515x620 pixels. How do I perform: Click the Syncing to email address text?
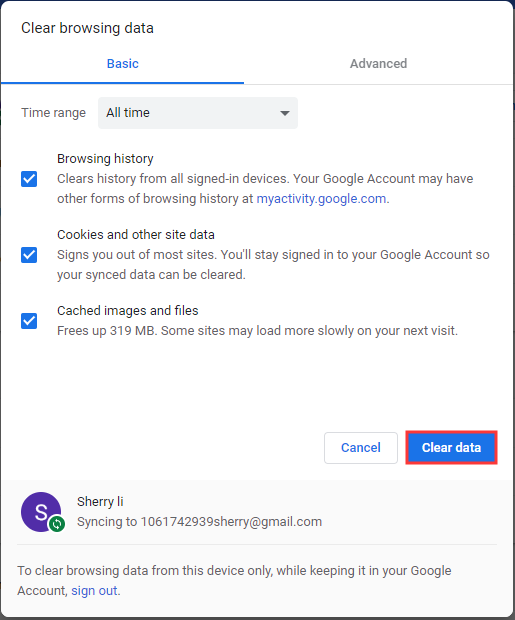(199, 522)
